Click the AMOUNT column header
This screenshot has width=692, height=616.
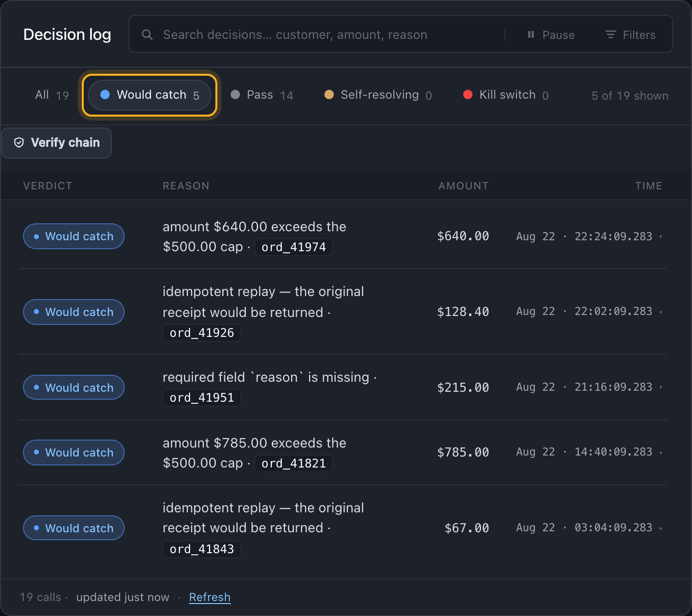tap(464, 186)
